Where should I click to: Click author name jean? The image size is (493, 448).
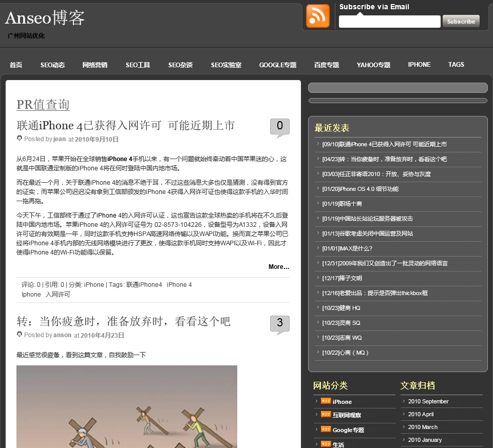pyautogui.click(x=60, y=139)
